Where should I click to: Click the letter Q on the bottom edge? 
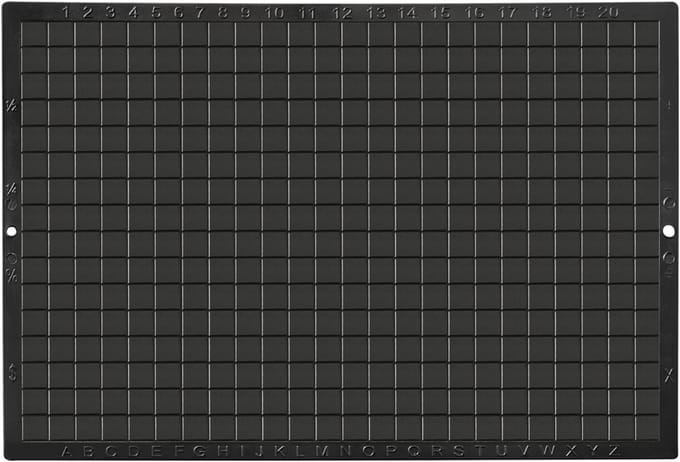click(414, 451)
